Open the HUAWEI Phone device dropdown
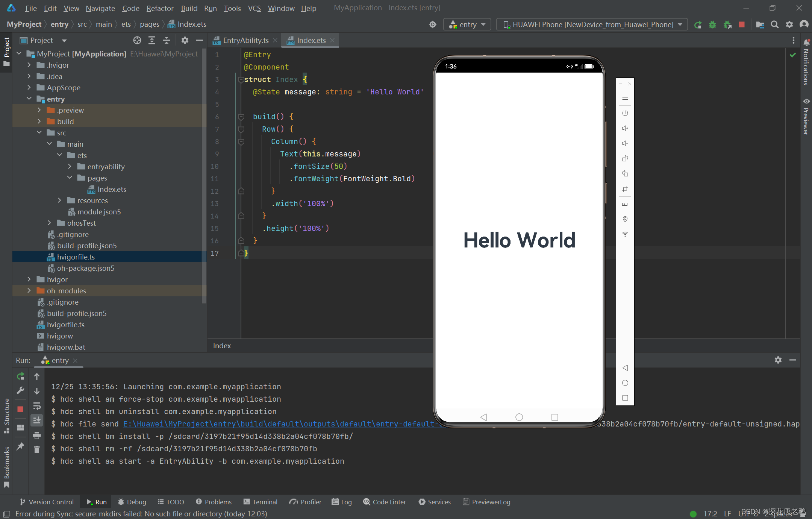The width and height of the screenshot is (812, 519). tap(592, 25)
